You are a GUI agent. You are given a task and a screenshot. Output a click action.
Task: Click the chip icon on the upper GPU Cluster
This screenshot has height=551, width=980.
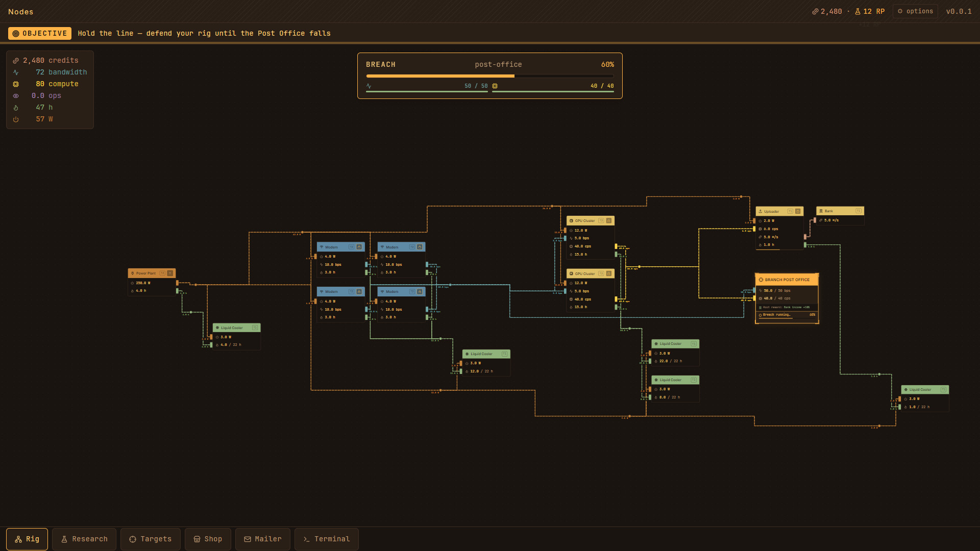571,221
